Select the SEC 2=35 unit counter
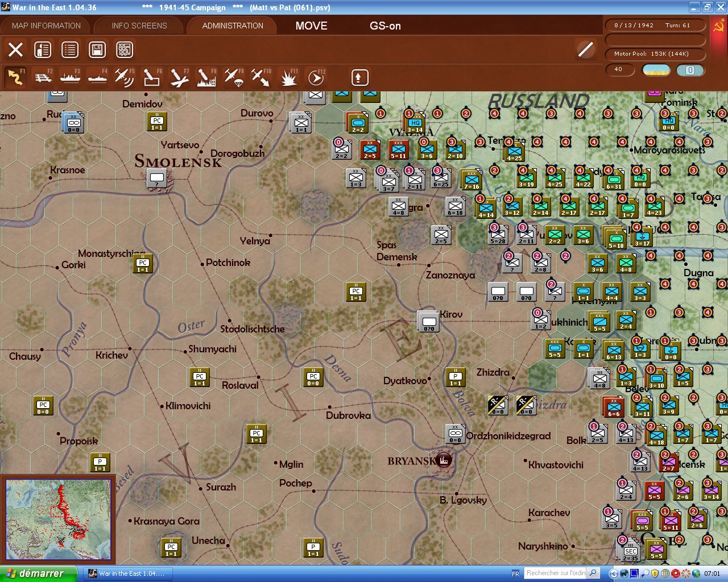Screen dimensions: 728x582 pos(631,552)
